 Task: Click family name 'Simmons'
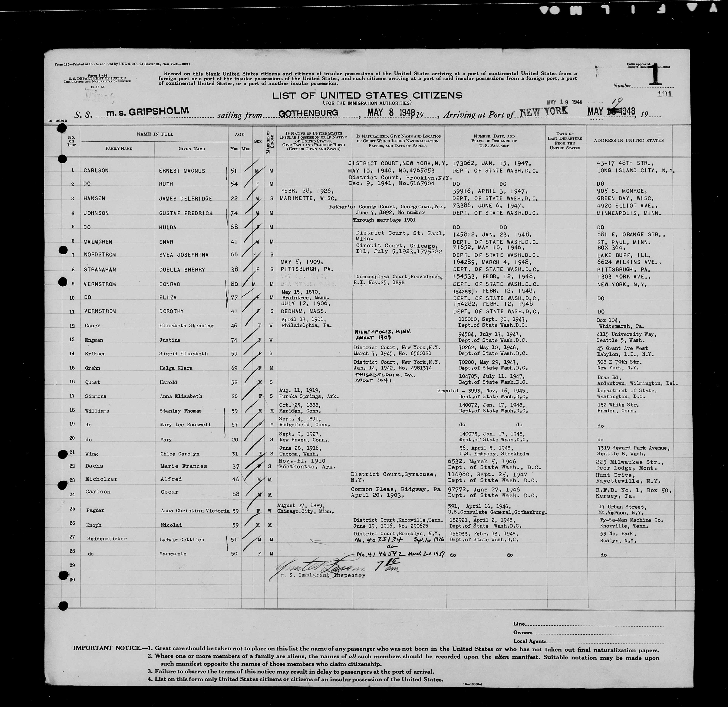95,396
